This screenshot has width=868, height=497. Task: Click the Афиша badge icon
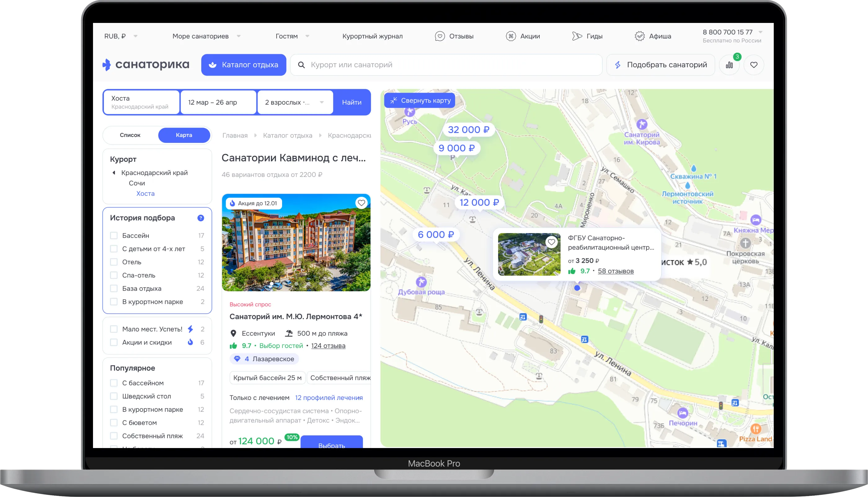pos(640,36)
